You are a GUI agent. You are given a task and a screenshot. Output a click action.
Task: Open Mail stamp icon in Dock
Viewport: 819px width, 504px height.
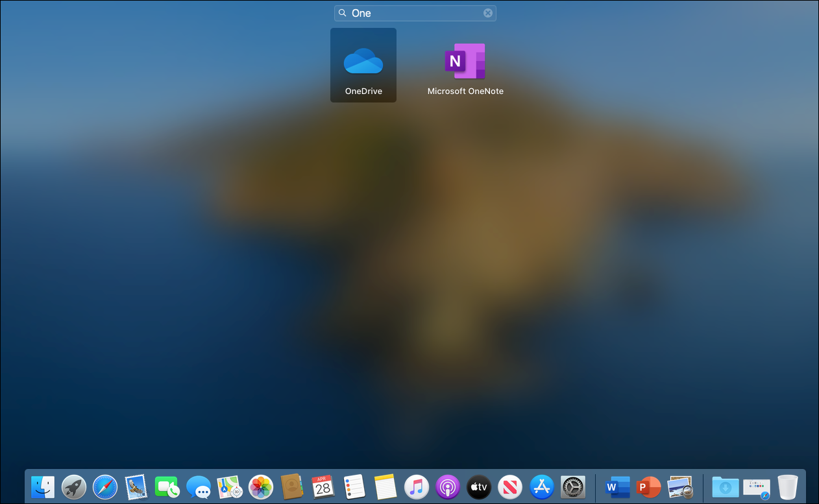(136, 486)
